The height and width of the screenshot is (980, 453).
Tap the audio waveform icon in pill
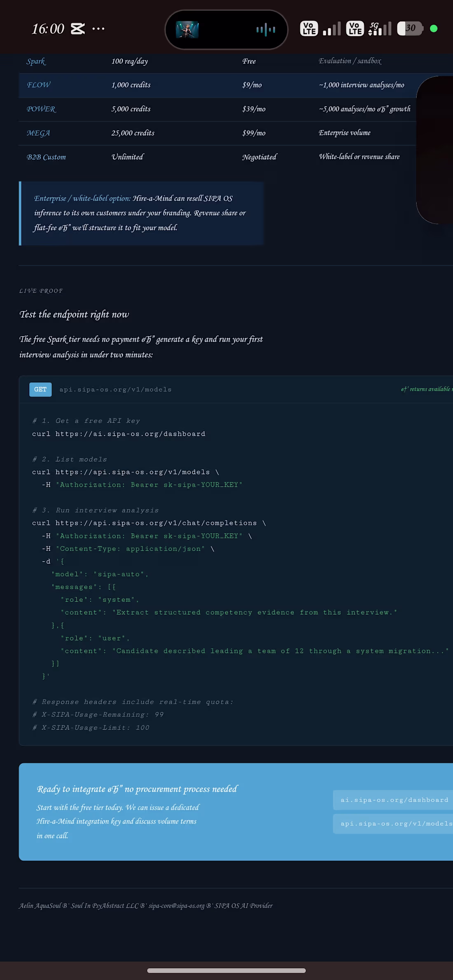(x=266, y=30)
